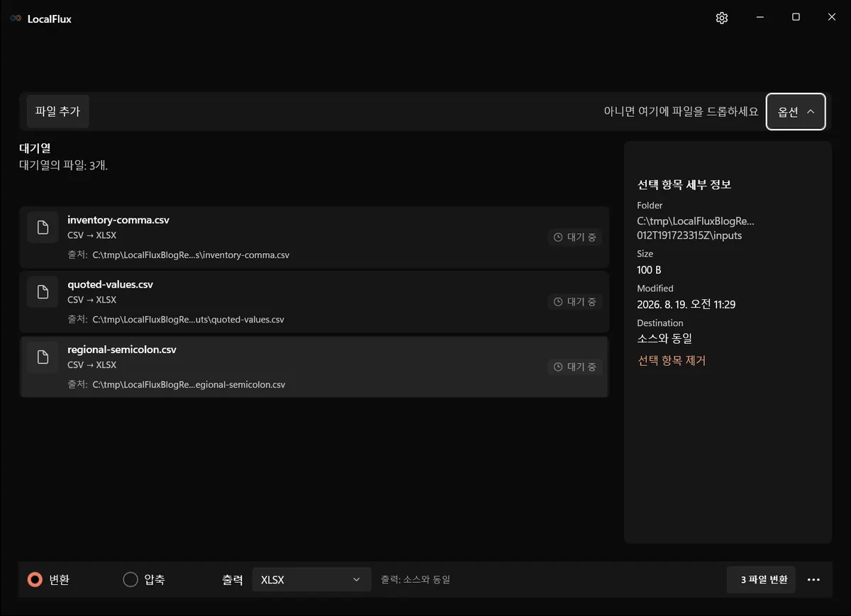
Task: Click CSV → XLSX under quoted-values.csv
Action: pyautogui.click(x=92, y=300)
